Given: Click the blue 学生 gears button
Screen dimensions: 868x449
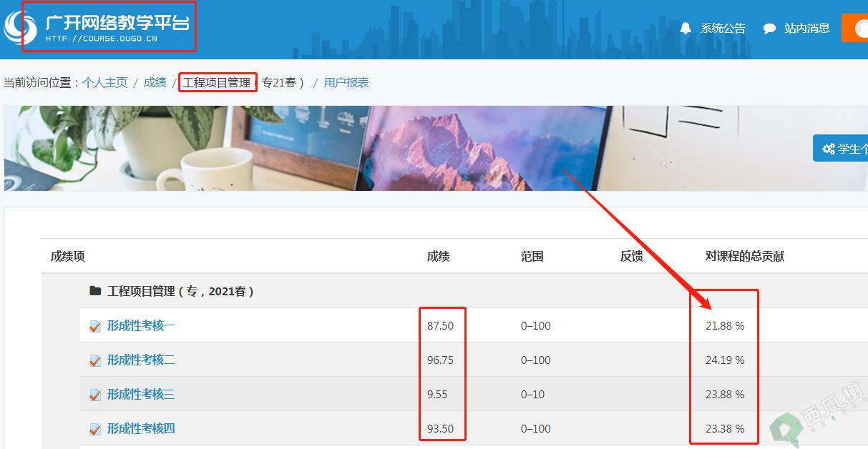Looking at the screenshot, I should click(x=841, y=148).
